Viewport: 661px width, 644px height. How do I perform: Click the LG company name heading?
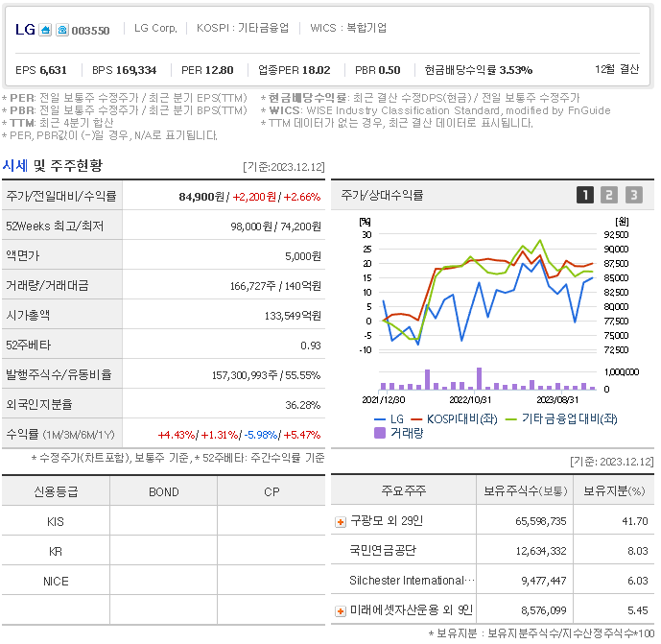coord(25,30)
